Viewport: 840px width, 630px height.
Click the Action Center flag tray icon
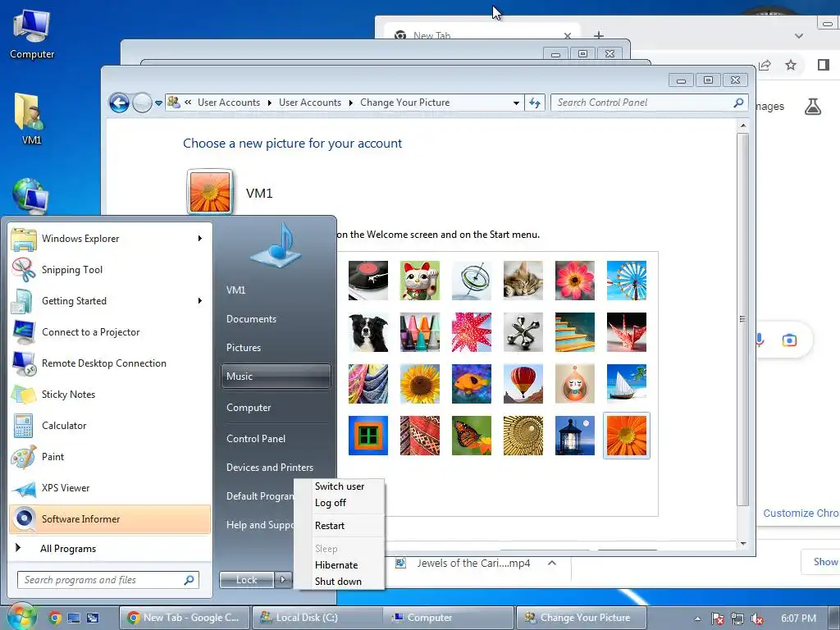[717, 619]
